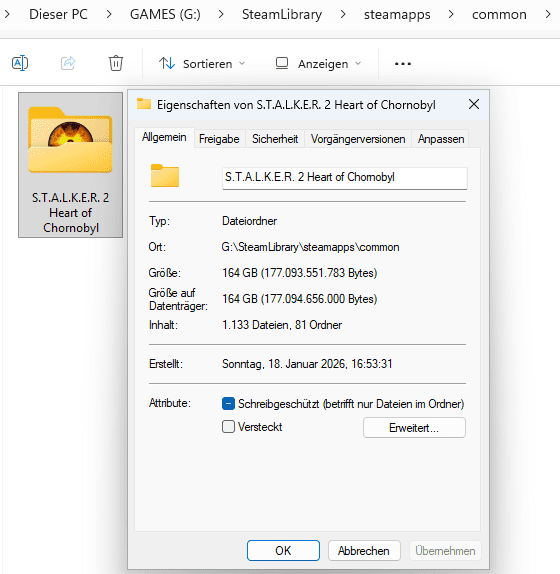Confirm with the OK button
The width and height of the screenshot is (560, 574).
point(283,551)
